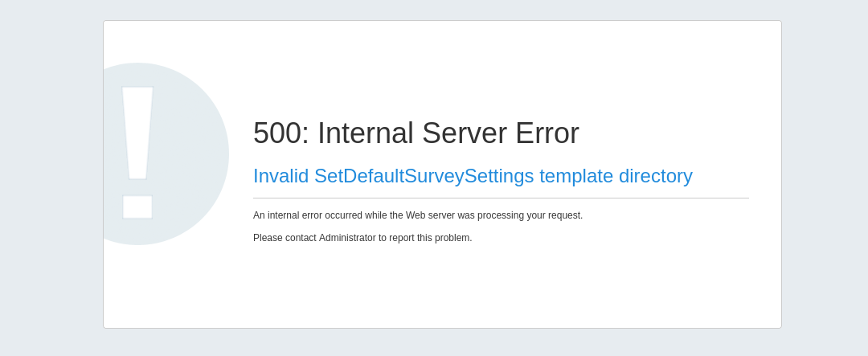The width and height of the screenshot is (868, 356).
Task: Click "processing your request" in the description
Action: pyautogui.click(x=530, y=215)
